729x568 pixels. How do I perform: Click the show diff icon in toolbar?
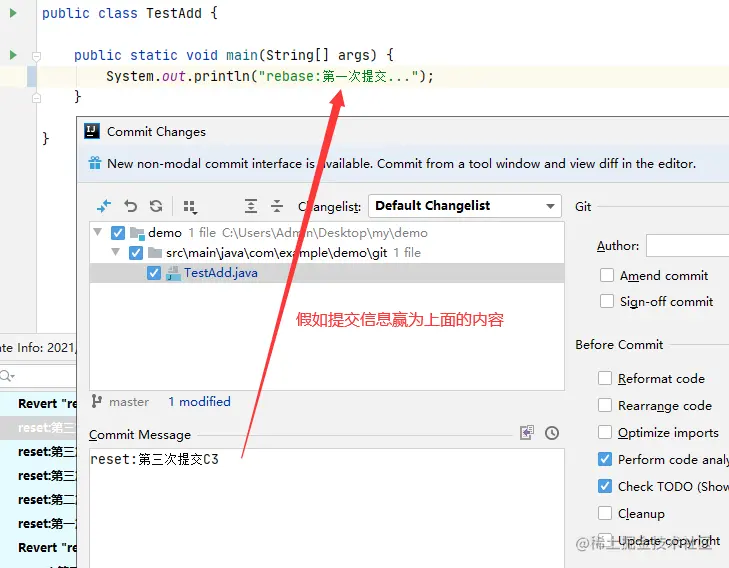(x=104, y=206)
